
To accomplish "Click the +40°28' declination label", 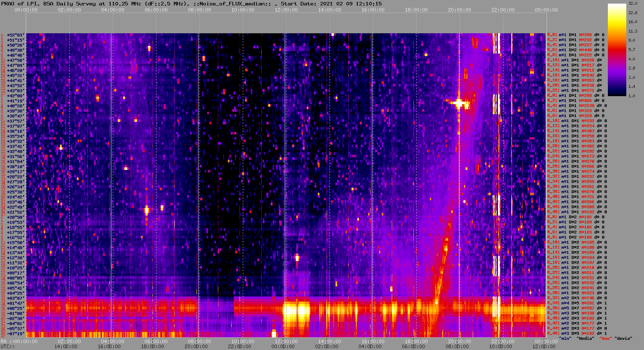I will point(16,106).
